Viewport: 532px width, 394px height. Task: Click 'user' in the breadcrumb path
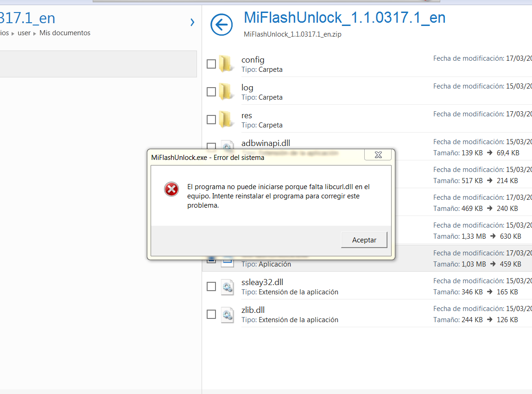pyautogui.click(x=24, y=33)
